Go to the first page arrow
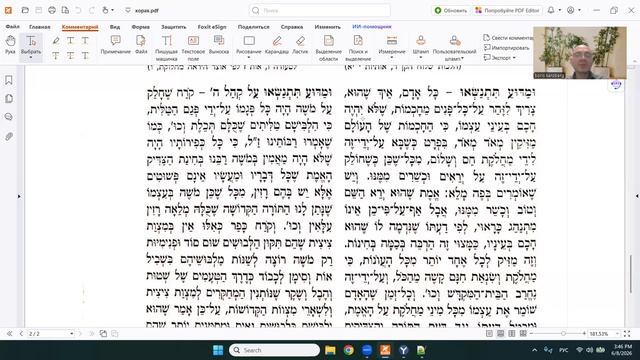The height and width of the screenshot is (360, 640). pos(9,334)
